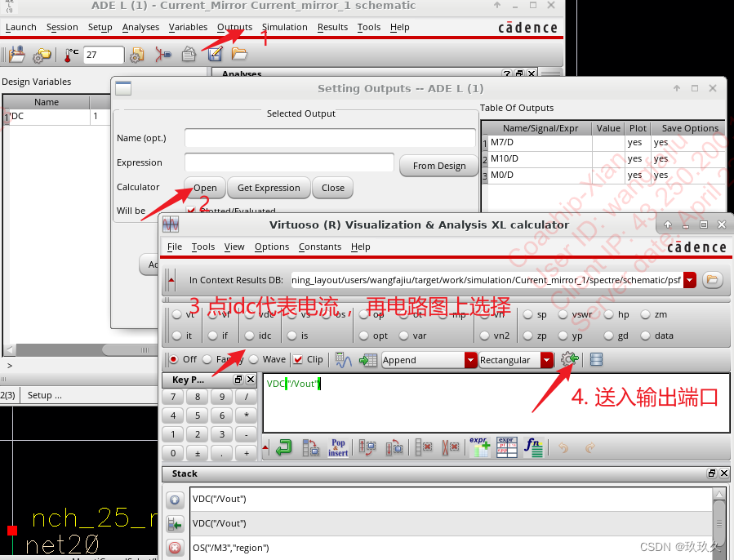734x560 pixels.
Task: Click the Stack panel vertical scrollbar
Action: point(719,523)
